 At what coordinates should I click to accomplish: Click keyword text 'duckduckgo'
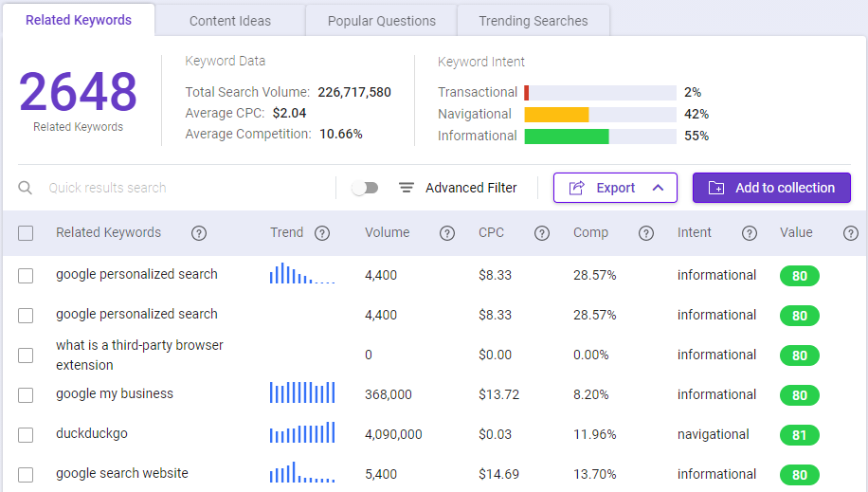[x=92, y=433]
